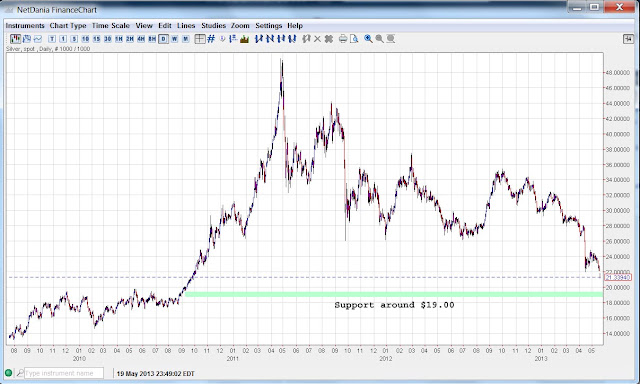The height and width of the screenshot is (384, 640).
Task: Click the zoom in magnifier icon
Action: point(368,39)
